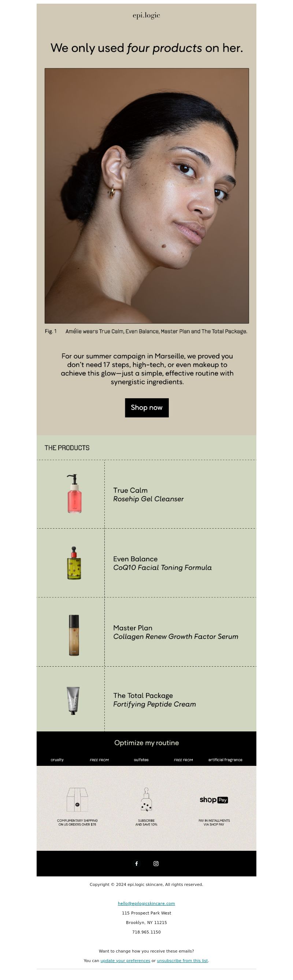
Task: Click the portrait photo of Amélie
Action: point(146,195)
